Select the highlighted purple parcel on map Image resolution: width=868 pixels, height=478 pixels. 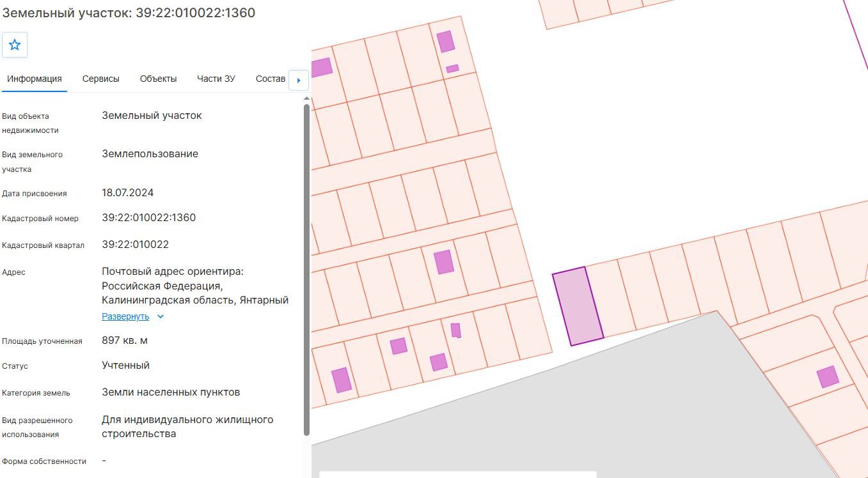pos(578,306)
